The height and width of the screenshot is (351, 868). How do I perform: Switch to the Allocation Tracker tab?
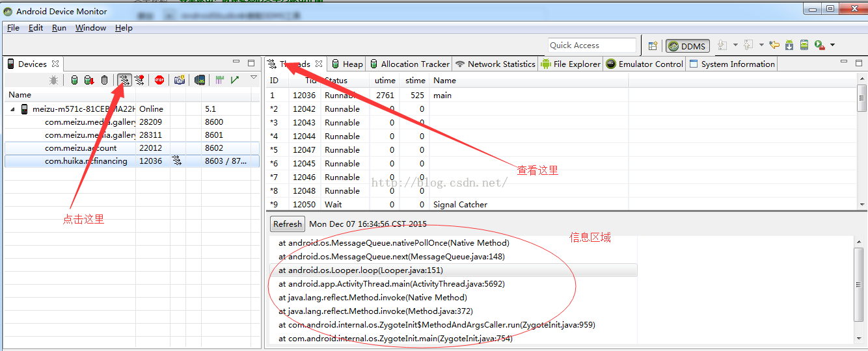(x=409, y=64)
